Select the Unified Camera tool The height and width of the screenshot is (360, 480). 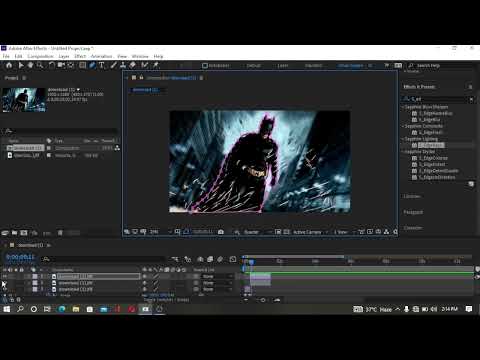61,65
